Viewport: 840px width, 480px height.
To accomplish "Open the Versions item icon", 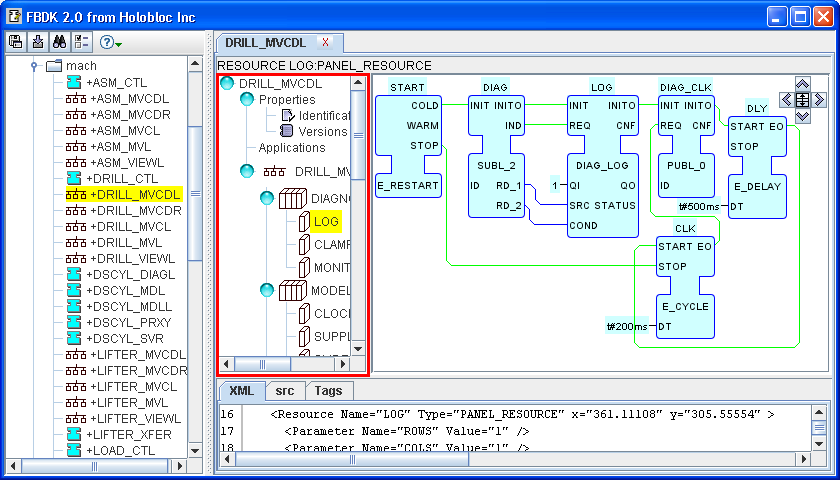I will (x=287, y=131).
